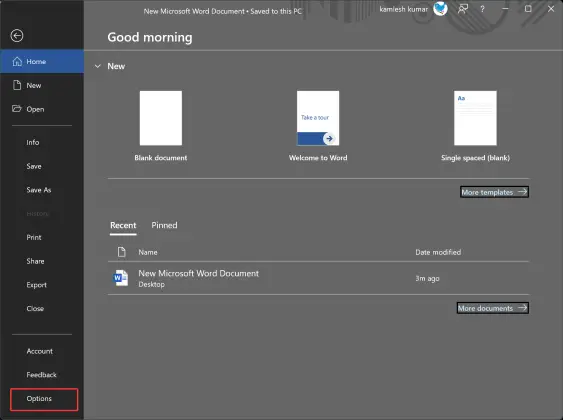The width and height of the screenshot is (563, 420).
Task: Click the '3m ago' date entry
Action: pos(427,279)
